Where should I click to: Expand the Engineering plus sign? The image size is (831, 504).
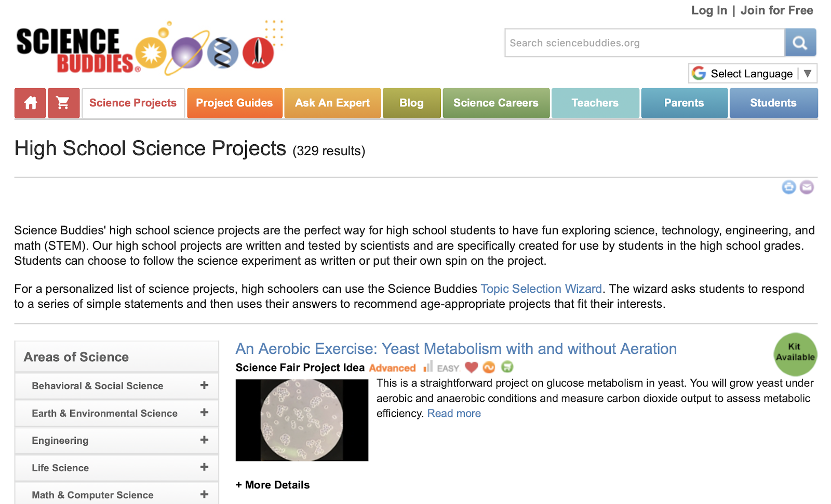click(x=204, y=440)
